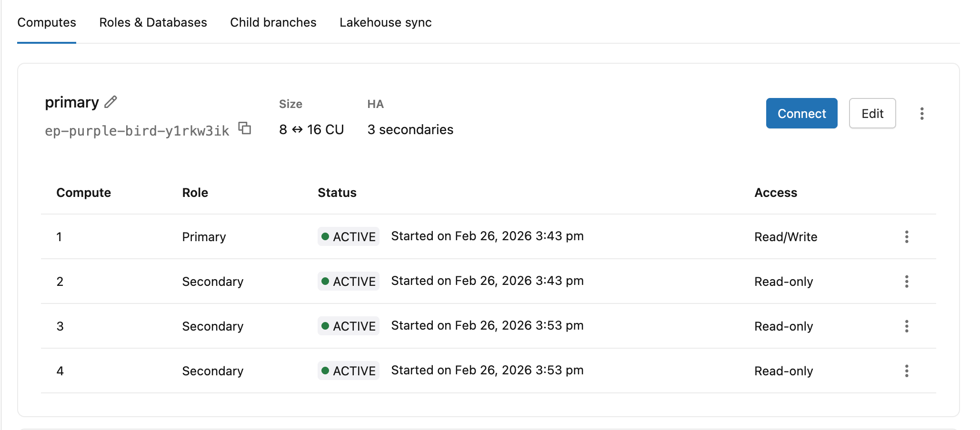Click the ACTIVE badge for compute 4
Image resolution: width=980 pixels, height=430 pixels.
348,371
